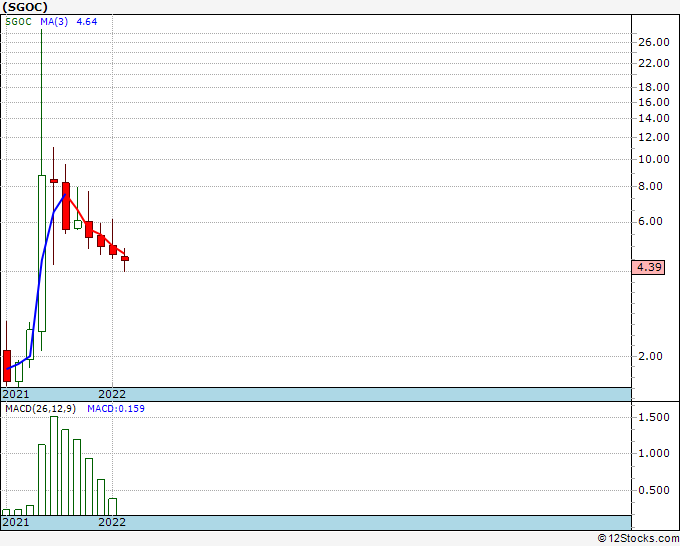Click 2022 on the MACD timeline
680x546 pixels.
pos(112,522)
